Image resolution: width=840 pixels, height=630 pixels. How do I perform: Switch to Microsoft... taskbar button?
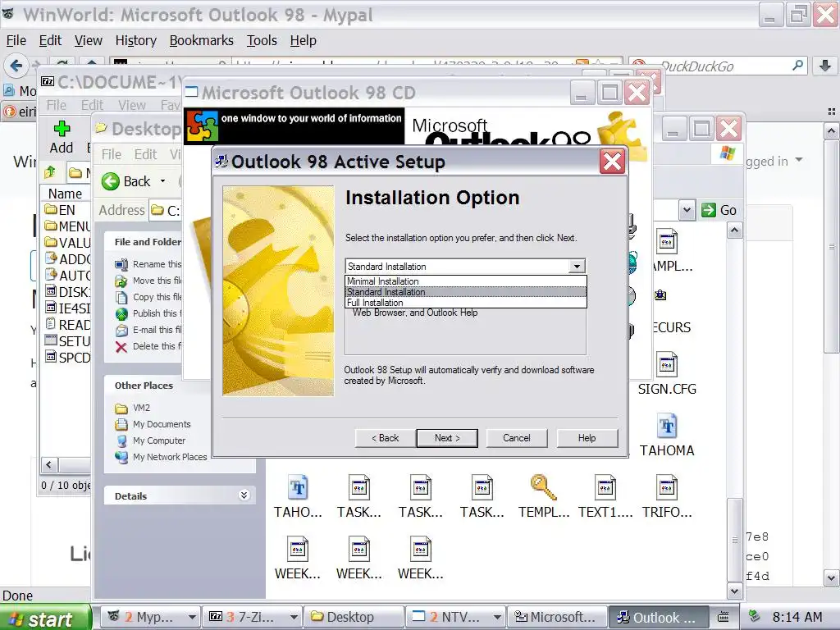tap(557, 617)
